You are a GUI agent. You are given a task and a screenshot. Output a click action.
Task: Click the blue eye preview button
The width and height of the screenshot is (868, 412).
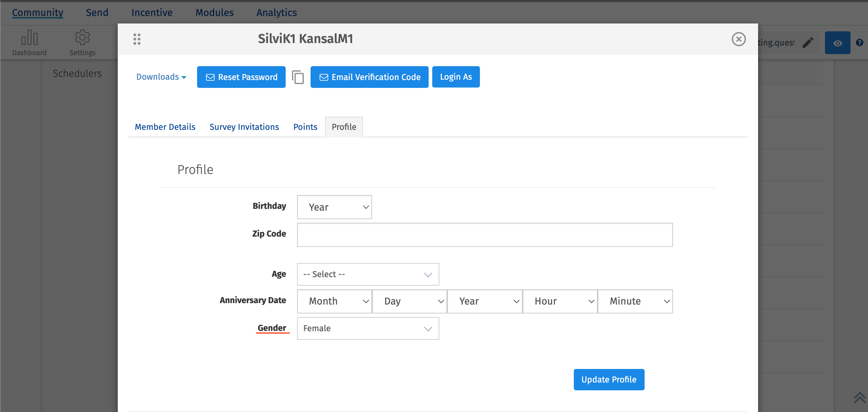(x=837, y=43)
